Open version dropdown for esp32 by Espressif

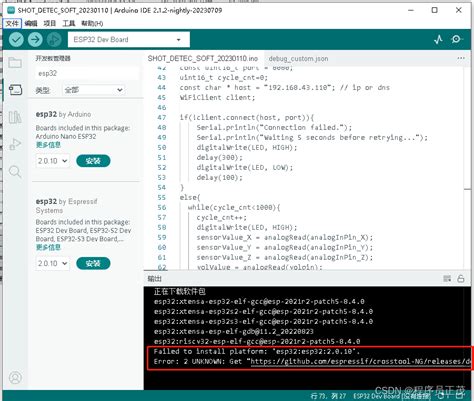tap(53, 263)
